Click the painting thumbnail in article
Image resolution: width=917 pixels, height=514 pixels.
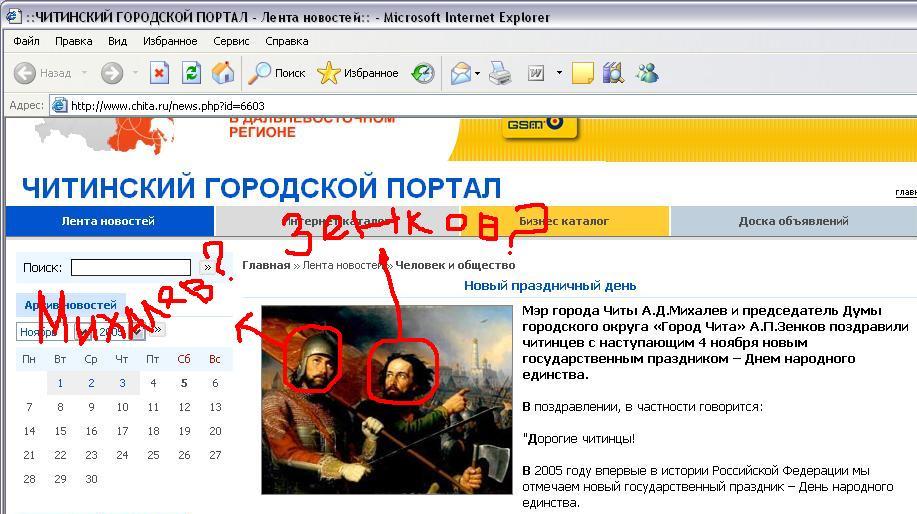tap(387, 400)
